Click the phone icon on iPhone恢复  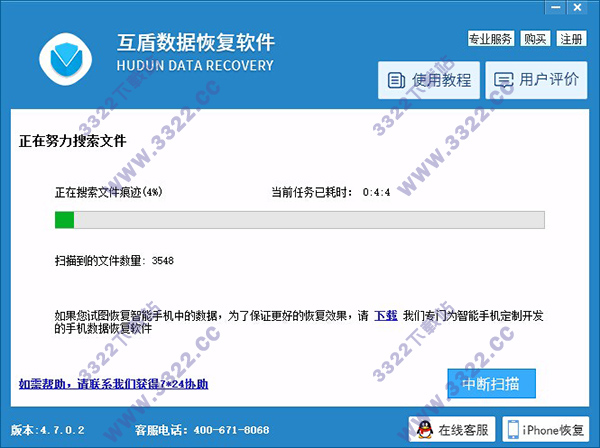pyautogui.click(x=513, y=430)
